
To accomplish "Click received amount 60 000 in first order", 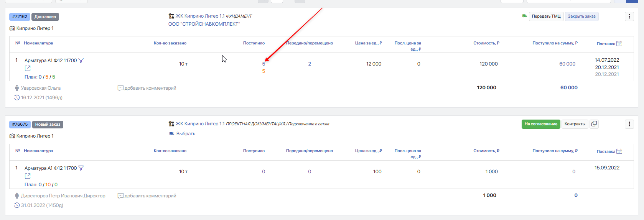I will tap(567, 64).
